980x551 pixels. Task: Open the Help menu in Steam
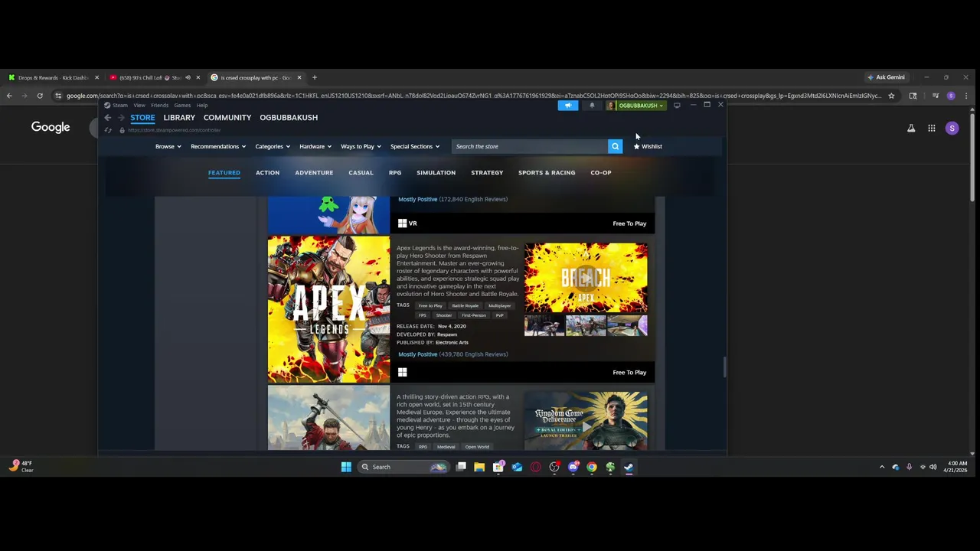point(202,106)
